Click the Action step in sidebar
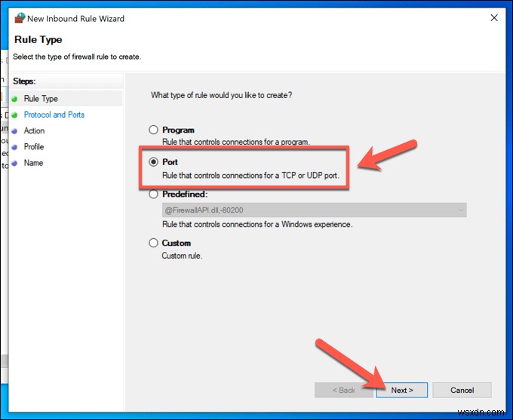513x420 pixels. [x=35, y=130]
